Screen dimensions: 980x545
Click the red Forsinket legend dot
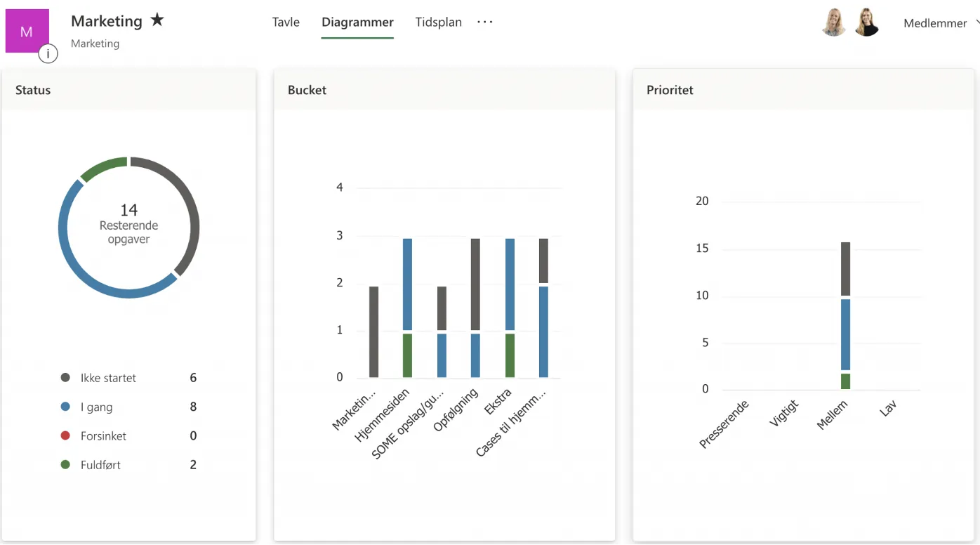click(66, 435)
